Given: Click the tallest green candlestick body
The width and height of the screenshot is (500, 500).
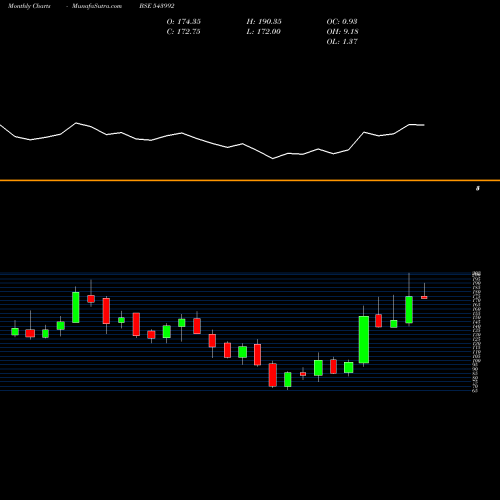Looking at the screenshot, I should [x=364, y=339].
